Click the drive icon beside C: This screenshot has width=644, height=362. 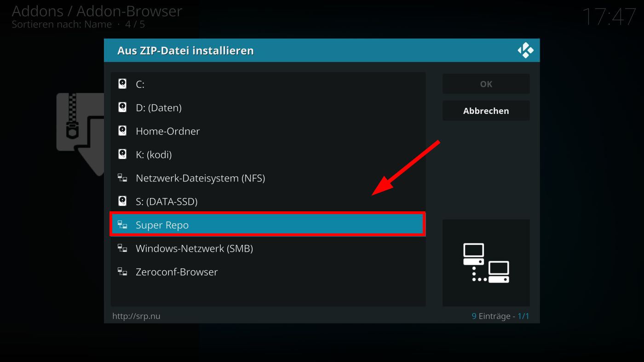click(x=122, y=84)
